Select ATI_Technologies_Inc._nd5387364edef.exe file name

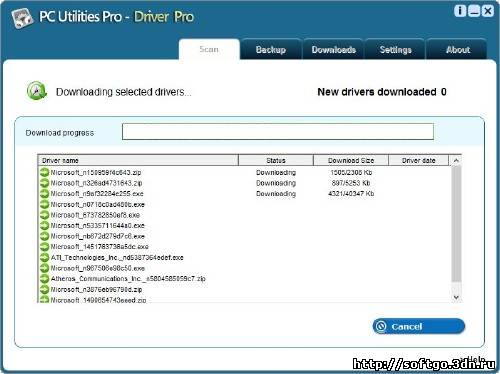point(117,258)
